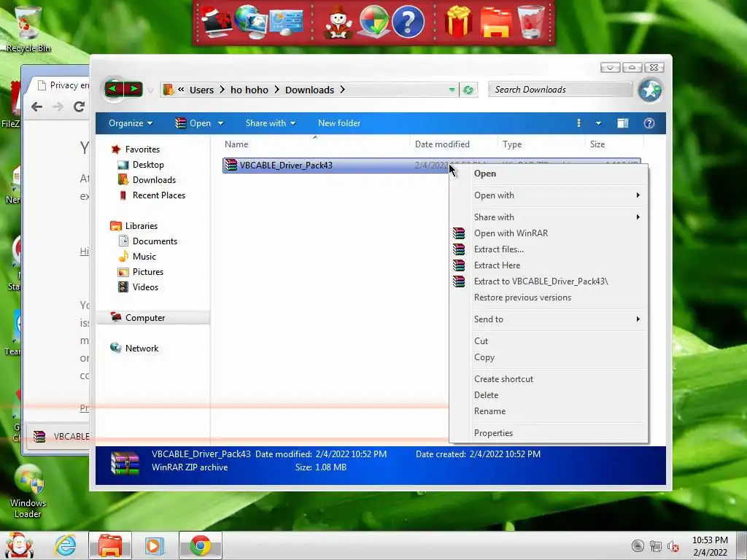This screenshot has height=560, width=747.
Task: Open the blue help question mark dock icon
Action: point(408,21)
